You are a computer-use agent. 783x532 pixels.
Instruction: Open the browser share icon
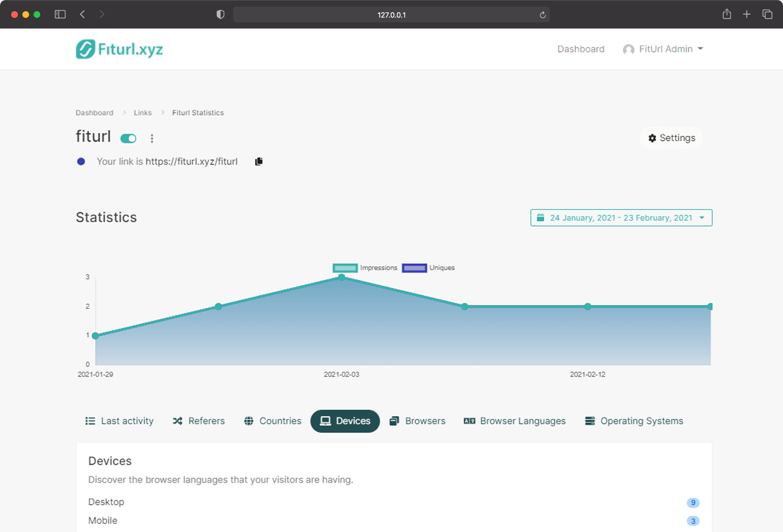click(x=727, y=14)
